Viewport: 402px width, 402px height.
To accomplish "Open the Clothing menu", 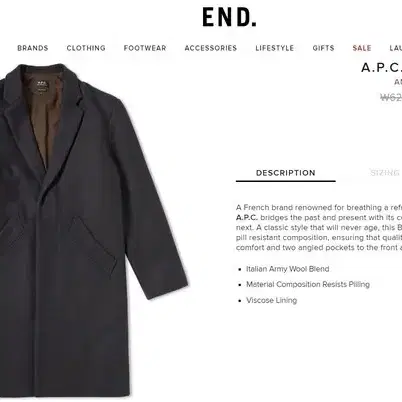I will [x=86, y=48].
